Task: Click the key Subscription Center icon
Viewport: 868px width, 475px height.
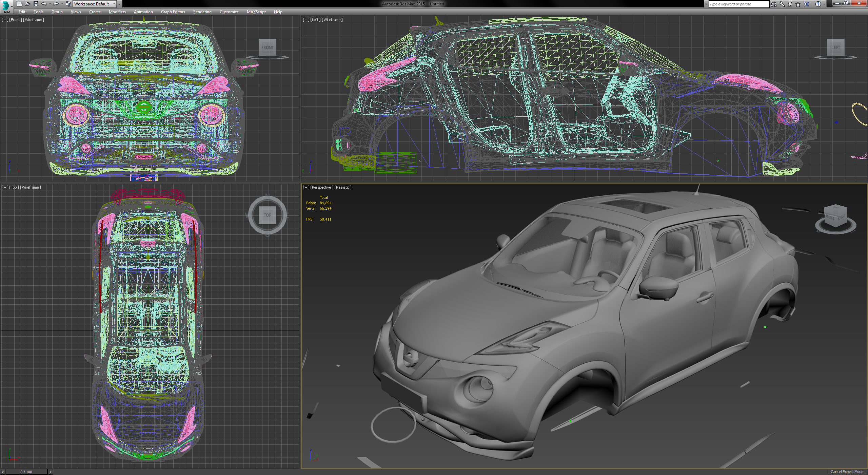Action: pos(782,4)
